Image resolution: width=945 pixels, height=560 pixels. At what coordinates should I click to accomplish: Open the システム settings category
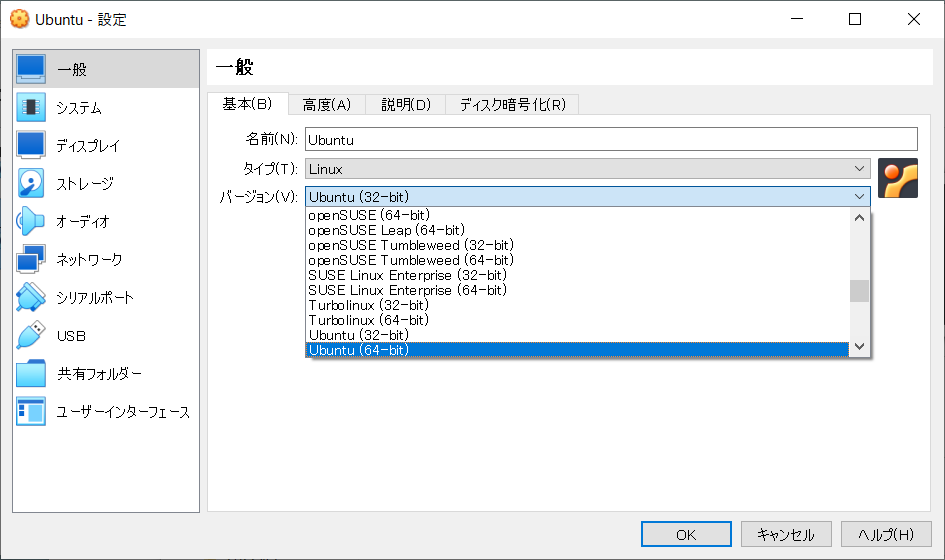click(106, 107)
